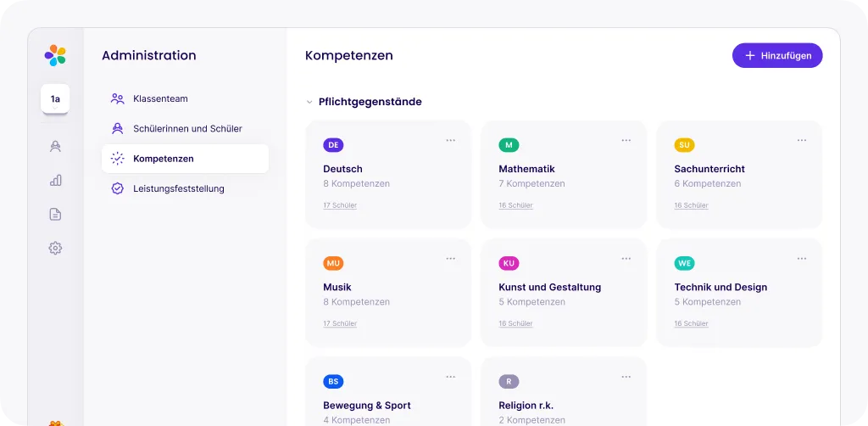Click the orange MU badge
Image resolution: width=868 pixels, height=426 pixels.
point(333,263)
